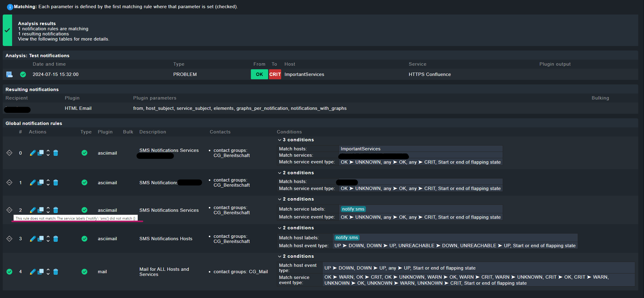
Task: Select the Actions column header
Action: (38, 132)
